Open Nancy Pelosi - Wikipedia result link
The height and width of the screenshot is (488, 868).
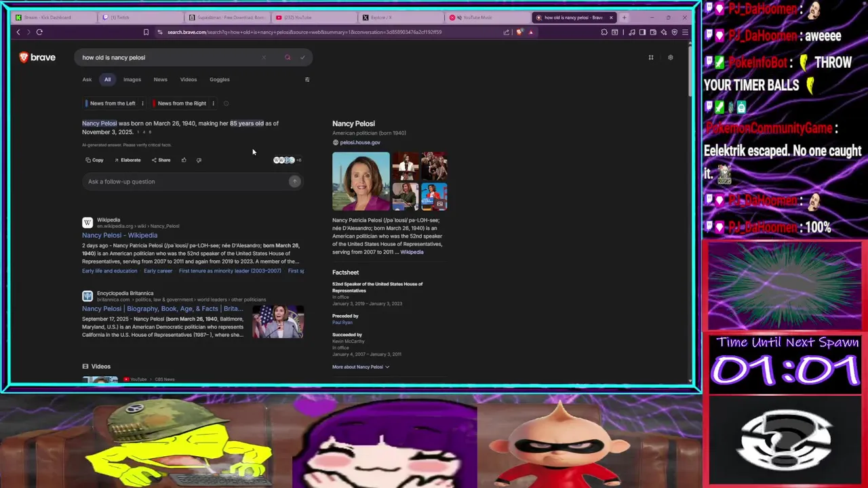[x=119, y=235]
